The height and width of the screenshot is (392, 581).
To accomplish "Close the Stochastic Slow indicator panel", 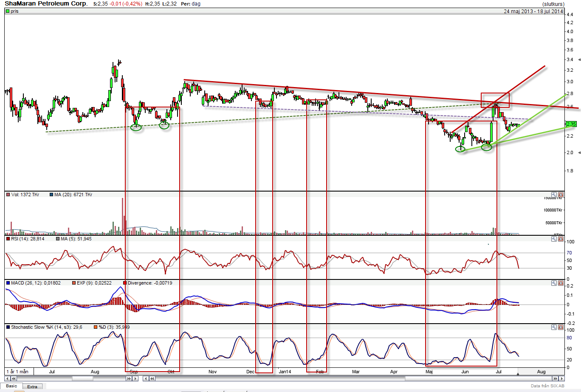I will [561, 327].
